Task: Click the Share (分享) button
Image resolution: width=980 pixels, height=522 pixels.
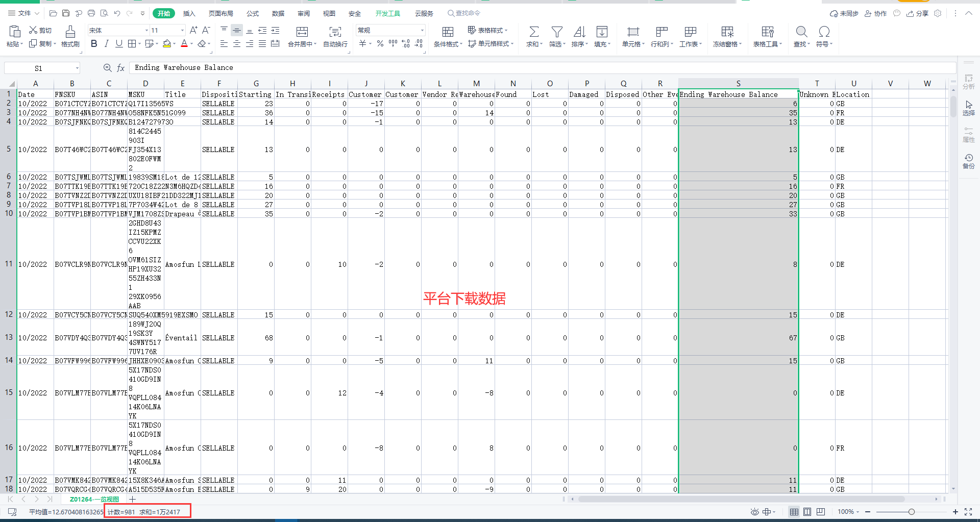Action: (918, 13)
